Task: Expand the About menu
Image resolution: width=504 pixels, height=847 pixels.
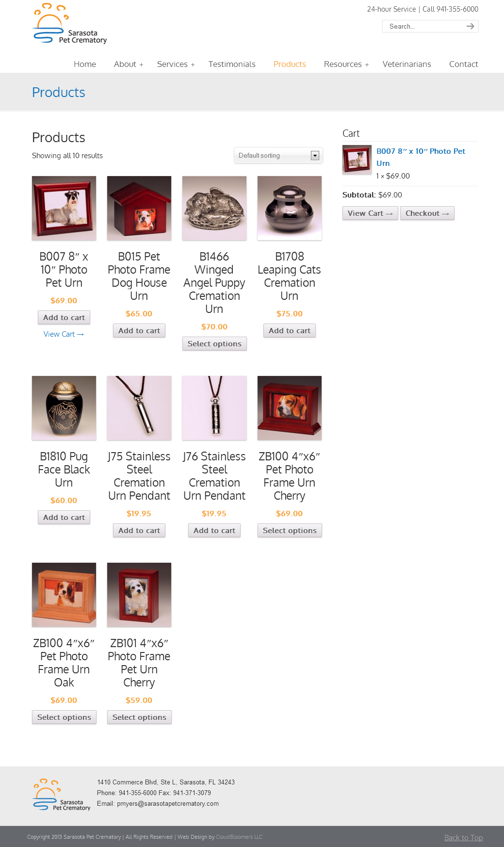Action: point(129,64)
